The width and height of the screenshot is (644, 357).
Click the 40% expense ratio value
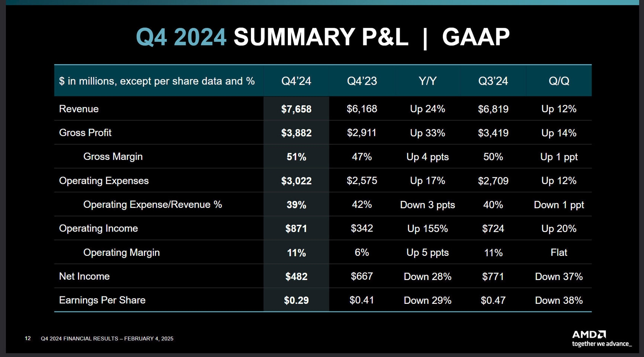(x=493, y=205)
